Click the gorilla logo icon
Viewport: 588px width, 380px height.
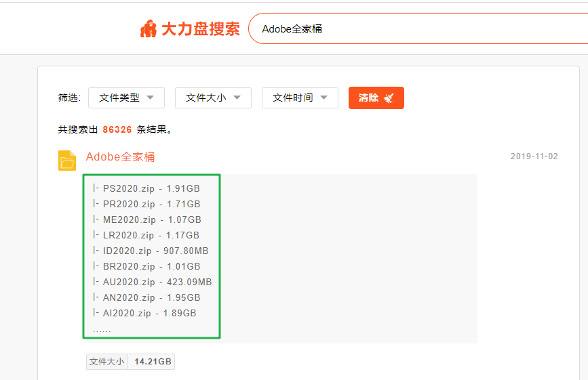tap(148, 29)
